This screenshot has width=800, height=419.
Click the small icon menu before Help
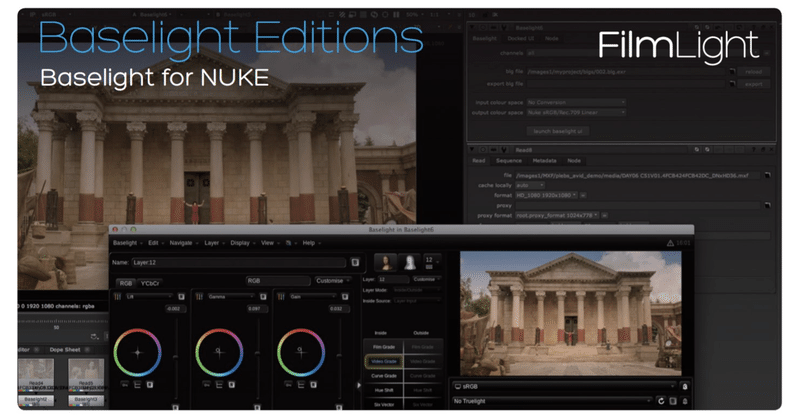(289, 243)
